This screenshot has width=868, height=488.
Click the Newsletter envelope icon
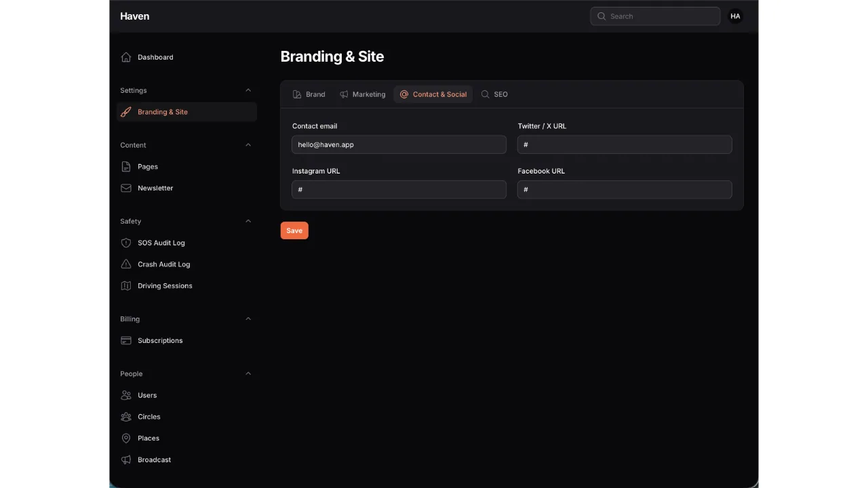[x=125, y=188]
